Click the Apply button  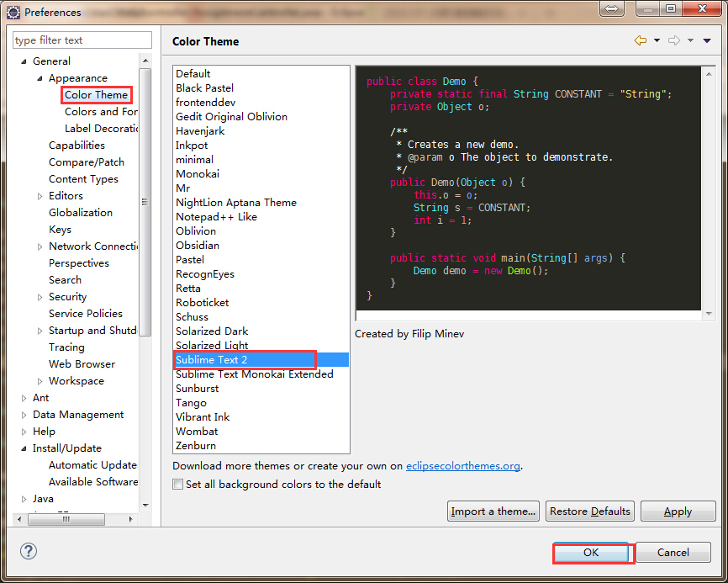pyautogui.click(x=678, y=511)
